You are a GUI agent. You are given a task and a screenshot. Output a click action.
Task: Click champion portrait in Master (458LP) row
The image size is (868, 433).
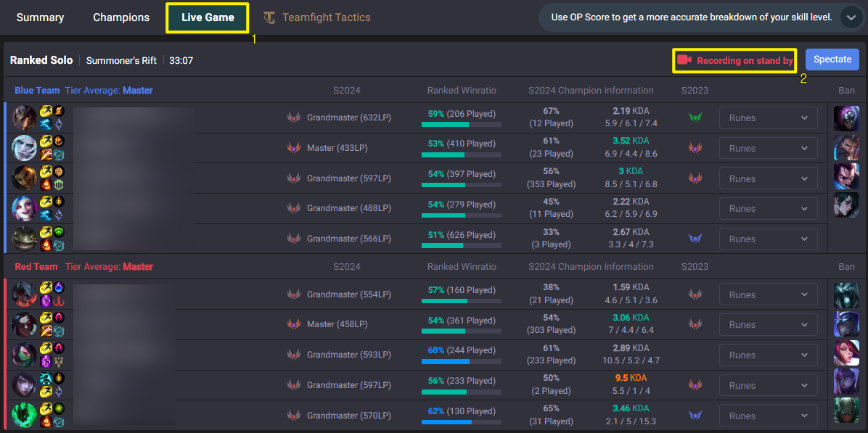[25, 325]
